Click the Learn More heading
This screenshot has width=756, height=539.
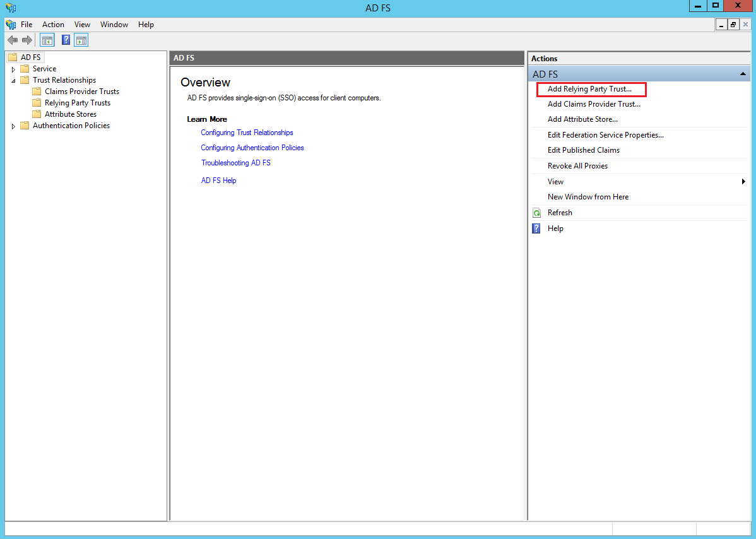click(x=207, y=119)
